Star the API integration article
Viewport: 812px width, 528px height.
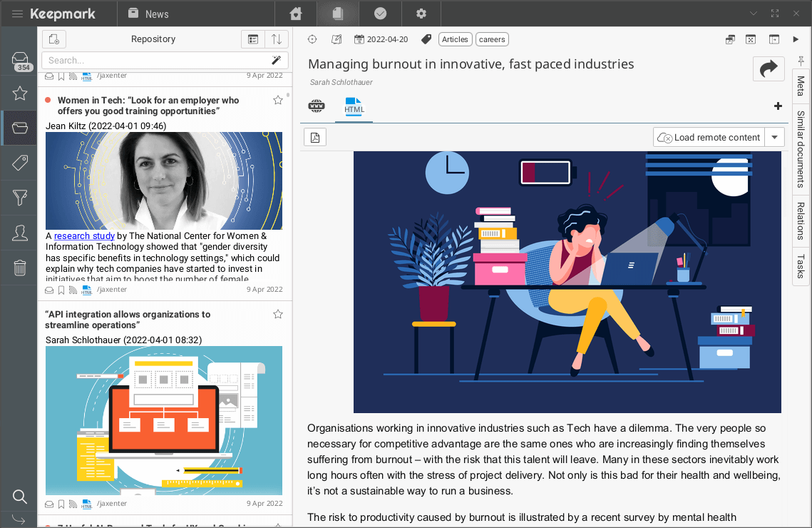coord(278,315)
